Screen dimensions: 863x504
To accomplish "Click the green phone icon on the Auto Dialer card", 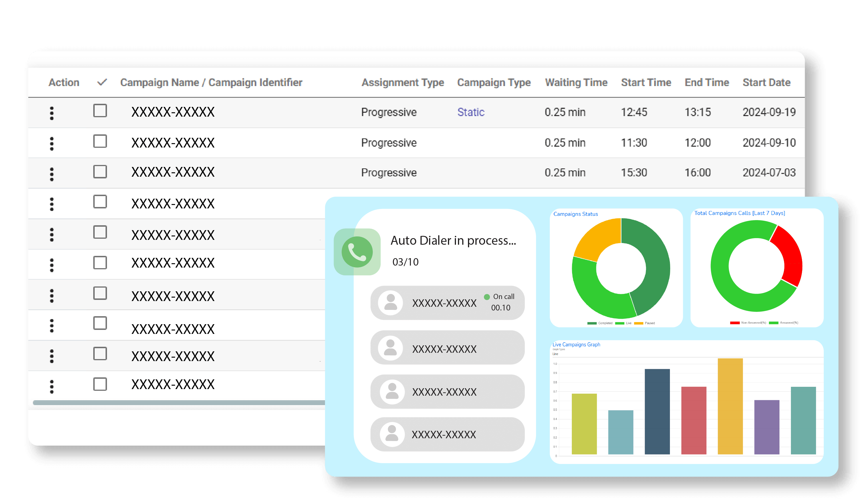I will (x=357, y=252).
